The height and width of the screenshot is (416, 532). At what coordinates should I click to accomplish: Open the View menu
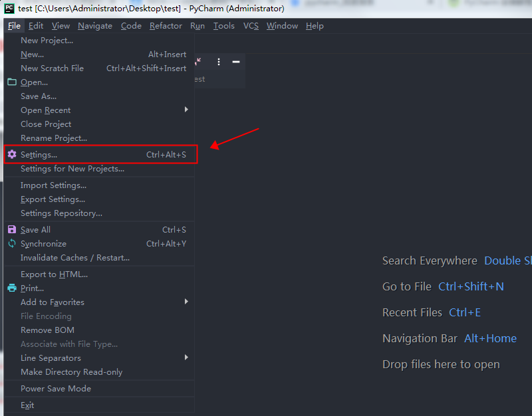(61, 26)
